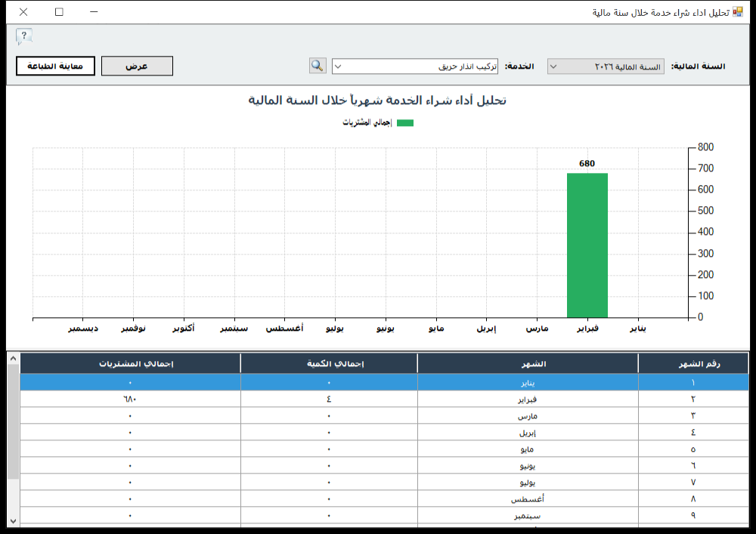Open the الخدمة combo box arrow
756x534 pixels.
[x=338, y=66]
